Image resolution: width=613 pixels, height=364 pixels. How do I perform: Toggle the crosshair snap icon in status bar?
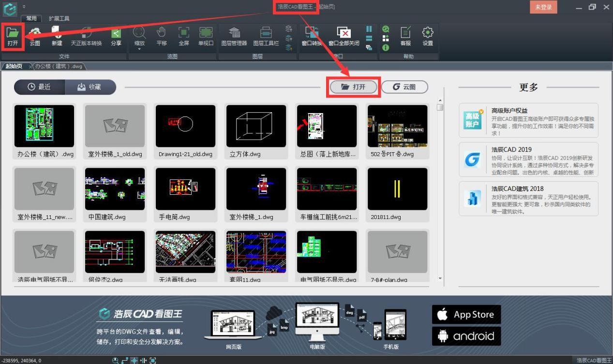click(134, 360)
